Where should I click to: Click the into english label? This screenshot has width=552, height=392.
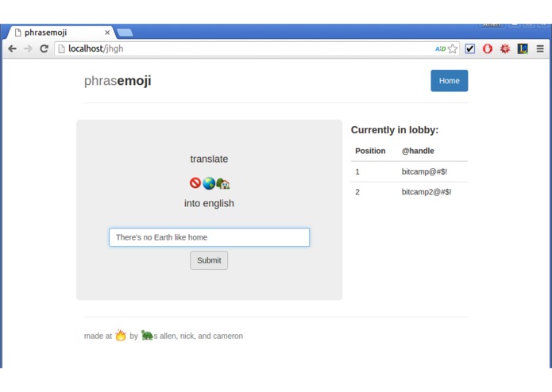[209, 203]
